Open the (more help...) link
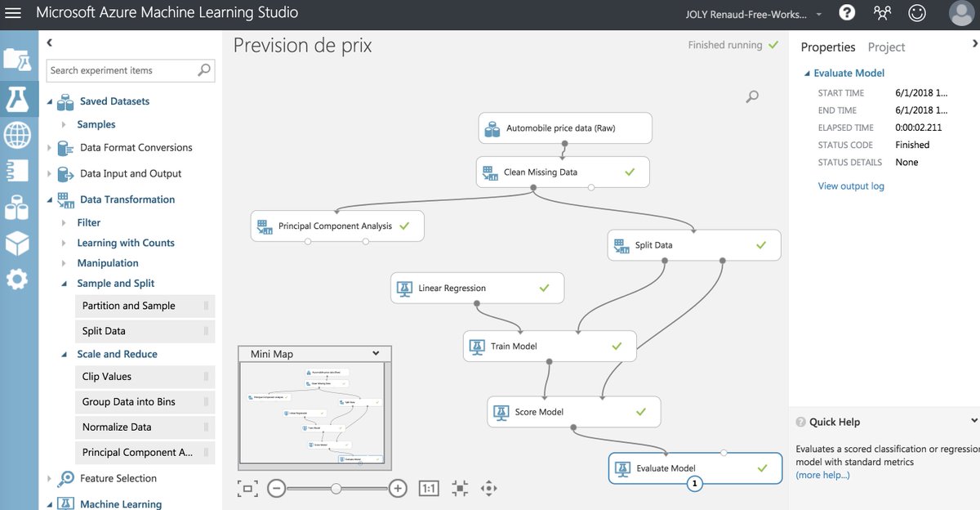 coord(822,475)
